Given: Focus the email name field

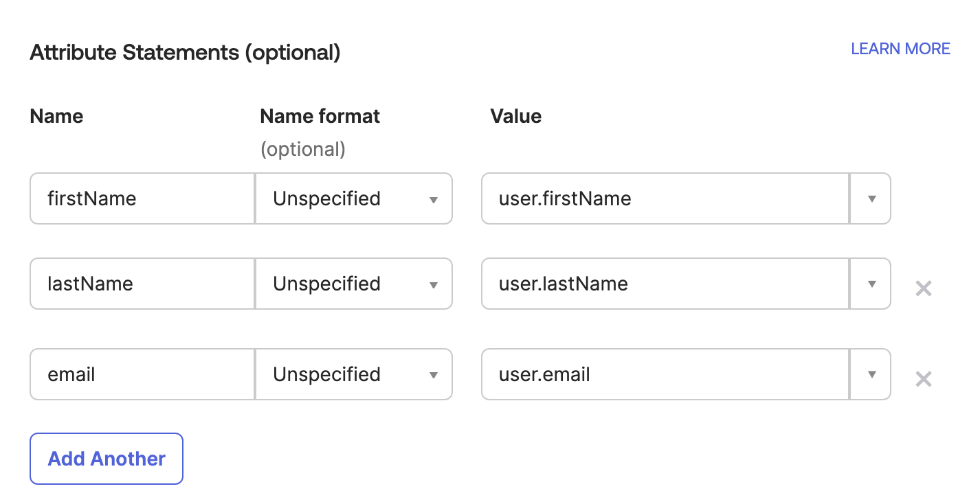Looking at the screenshot, I should point(142,374).
